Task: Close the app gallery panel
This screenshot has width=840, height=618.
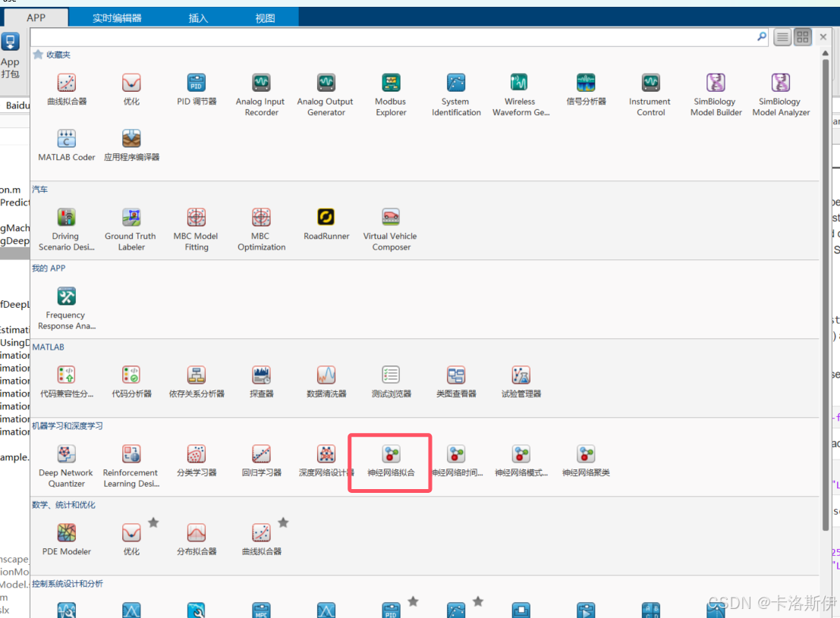Action: (823, 37)
